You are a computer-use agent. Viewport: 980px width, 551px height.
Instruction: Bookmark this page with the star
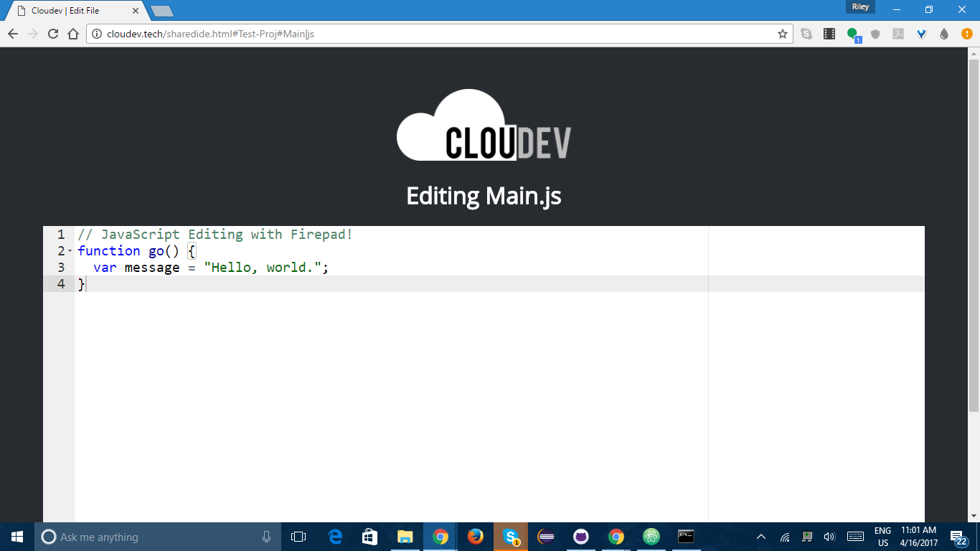783,34
